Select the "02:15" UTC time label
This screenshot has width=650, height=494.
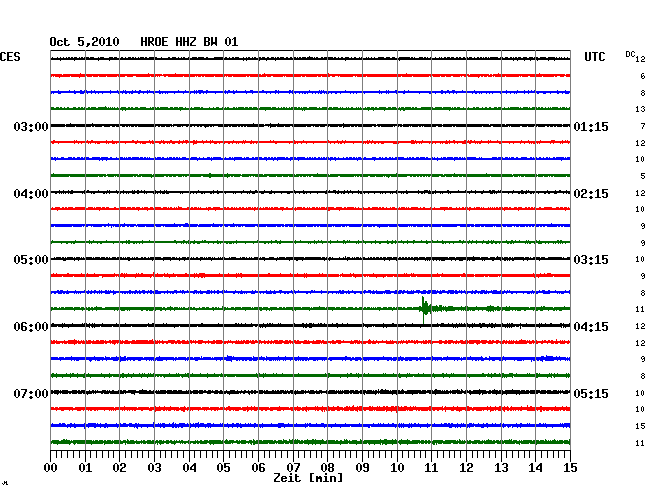[591, 194]
